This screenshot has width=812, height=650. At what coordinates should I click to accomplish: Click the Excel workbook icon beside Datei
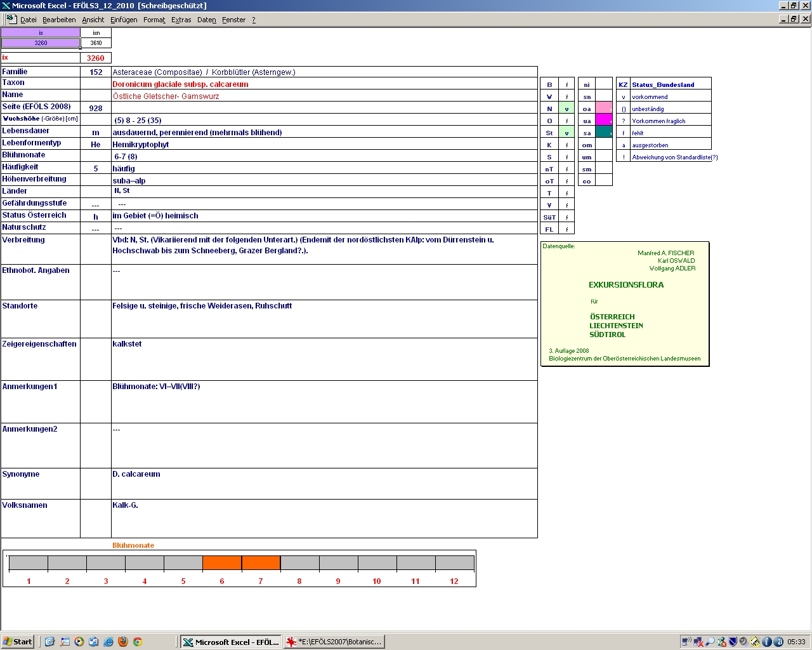tap(11, 19)
